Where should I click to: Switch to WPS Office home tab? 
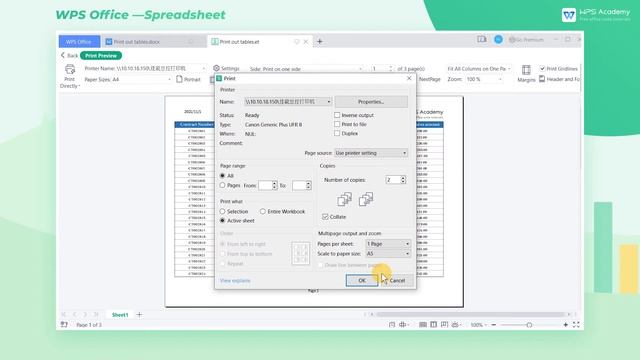pos(79,42)
